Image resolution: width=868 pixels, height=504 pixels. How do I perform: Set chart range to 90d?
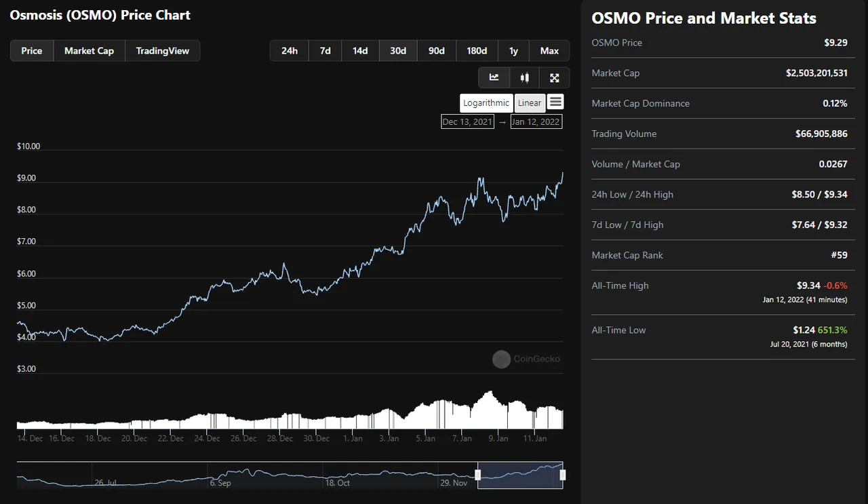437,51
